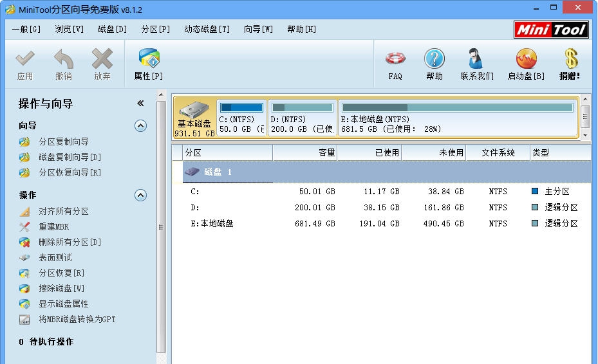
Task: Click the 分区恢复向导[R] icon
Action: click(24, 172)
